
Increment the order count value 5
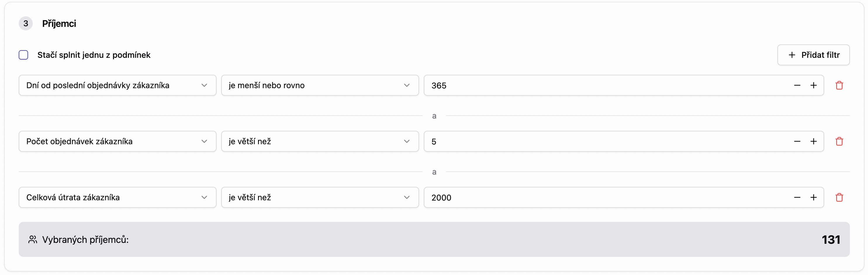coord(813,141)
